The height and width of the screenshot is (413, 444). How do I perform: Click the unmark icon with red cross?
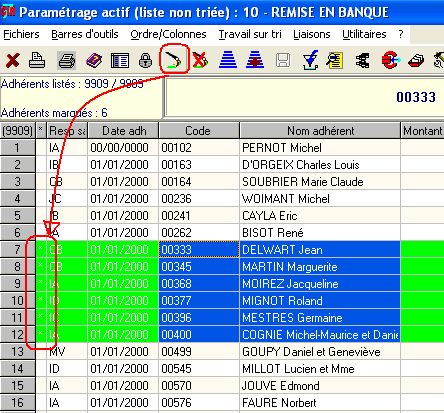click(200, 60)
